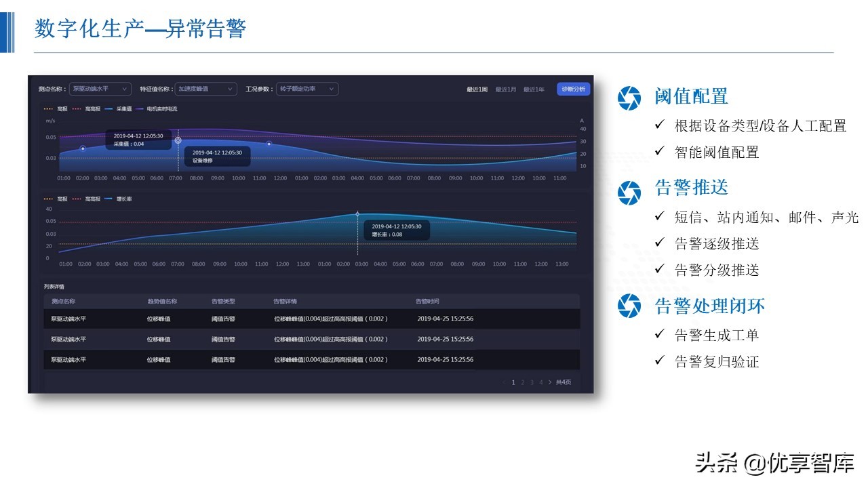Click the aperture icon beside 告警推送

pos(629,194)
